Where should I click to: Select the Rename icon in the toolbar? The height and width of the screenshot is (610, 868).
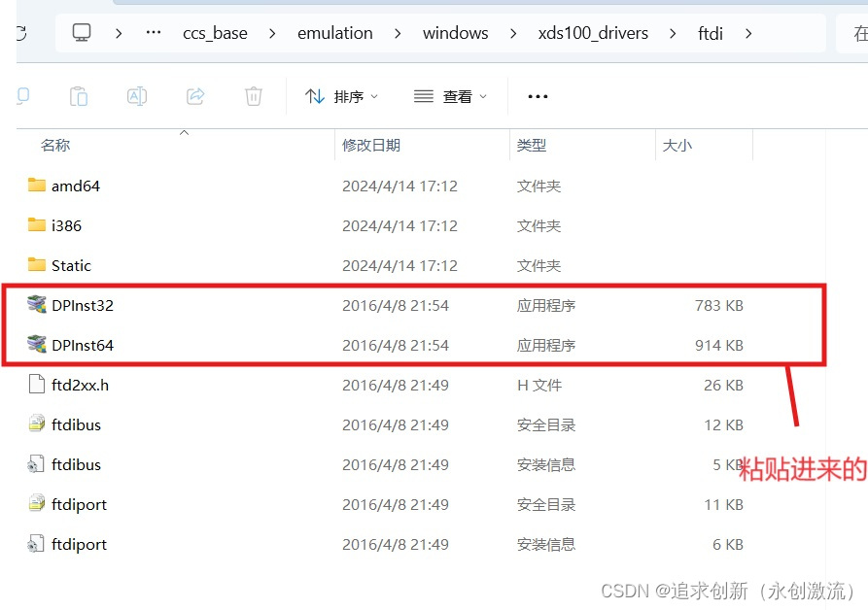pos(136,95)
